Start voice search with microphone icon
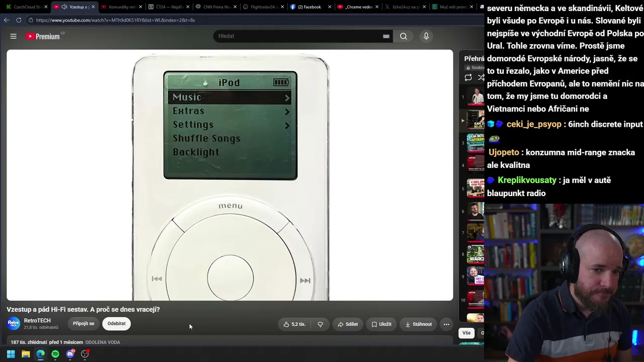This screenshot has height=362, width=644. pos(426,36)
